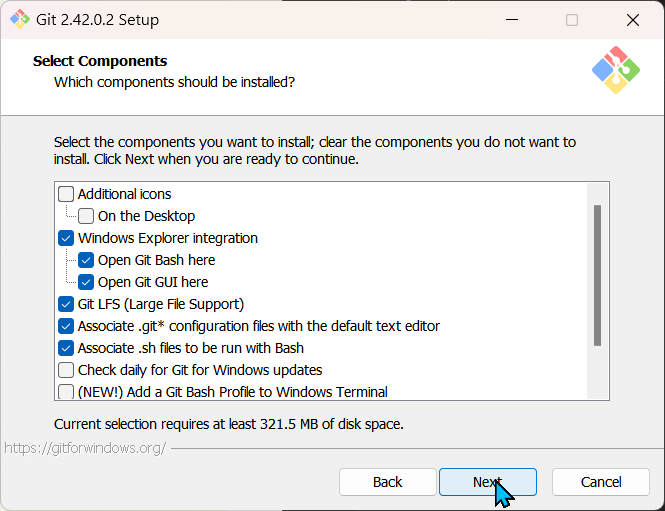Go to the next setup page
Viewport: 665px width, 511px height.
(488, 482)
